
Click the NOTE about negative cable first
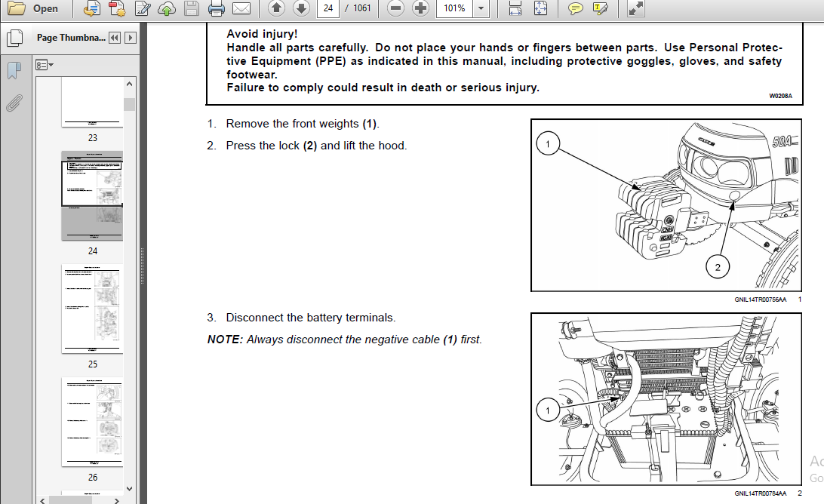tap(345, 340)
